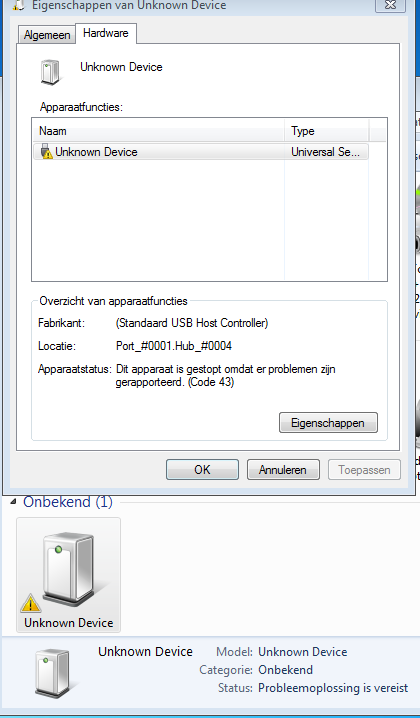Select the Hardware tab
Screen dimensions: 420x718
pos(106,33)
